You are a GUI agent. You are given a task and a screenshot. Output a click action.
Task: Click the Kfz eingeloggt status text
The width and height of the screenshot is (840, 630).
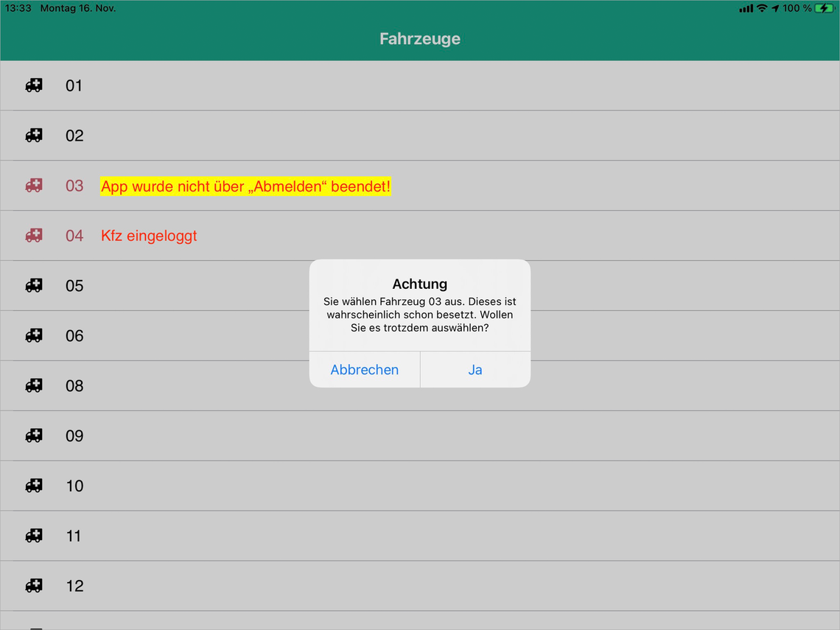[x=149, y=236]
